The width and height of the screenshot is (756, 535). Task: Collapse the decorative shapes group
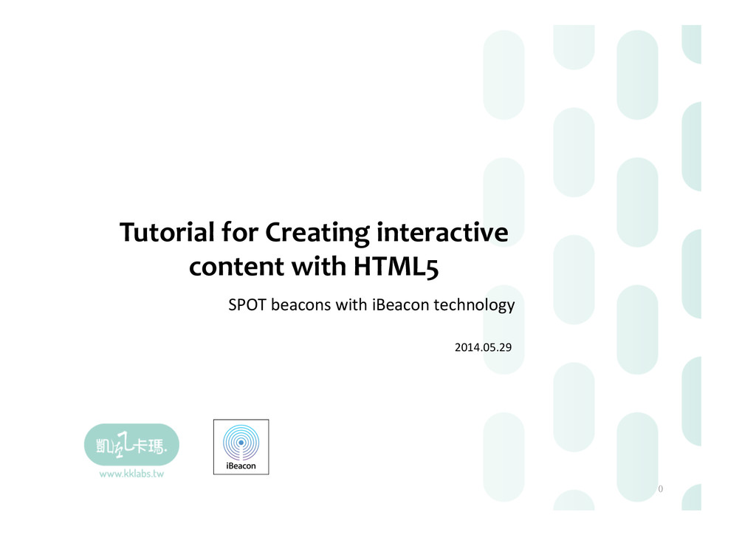[x=591, y=266]
